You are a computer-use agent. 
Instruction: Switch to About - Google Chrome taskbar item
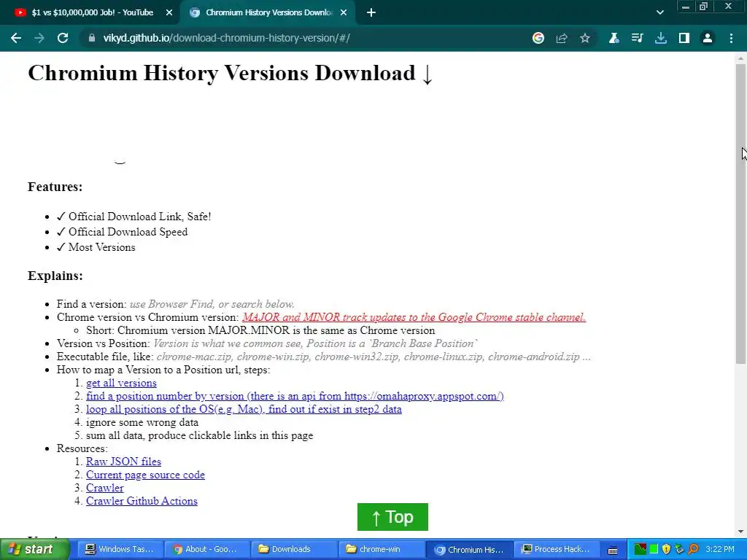tap(207, 549)
